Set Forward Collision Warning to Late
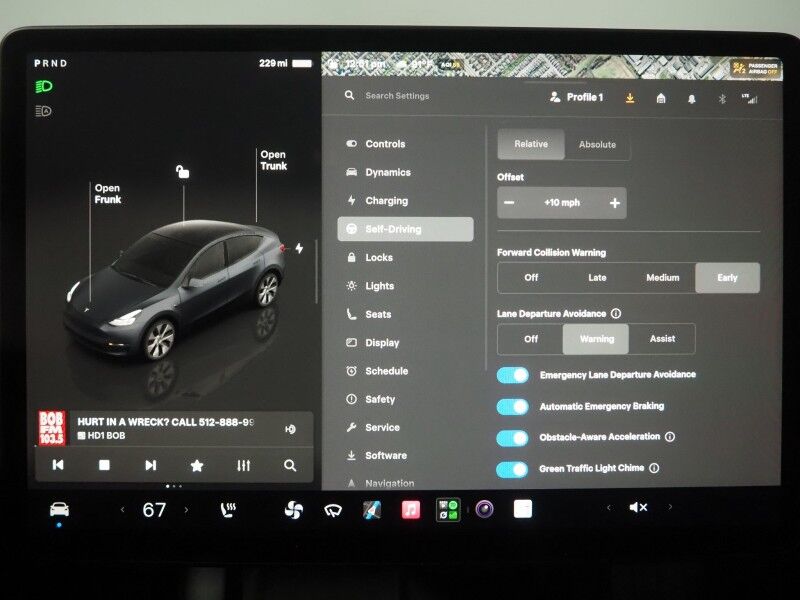This screenshot has height=600, width=800. 597,278
